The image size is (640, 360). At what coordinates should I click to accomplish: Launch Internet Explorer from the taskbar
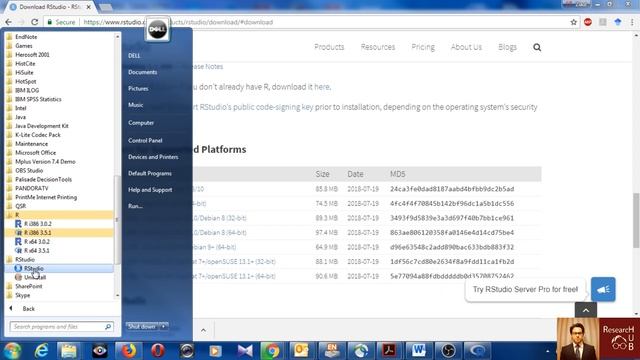[41, 351]
